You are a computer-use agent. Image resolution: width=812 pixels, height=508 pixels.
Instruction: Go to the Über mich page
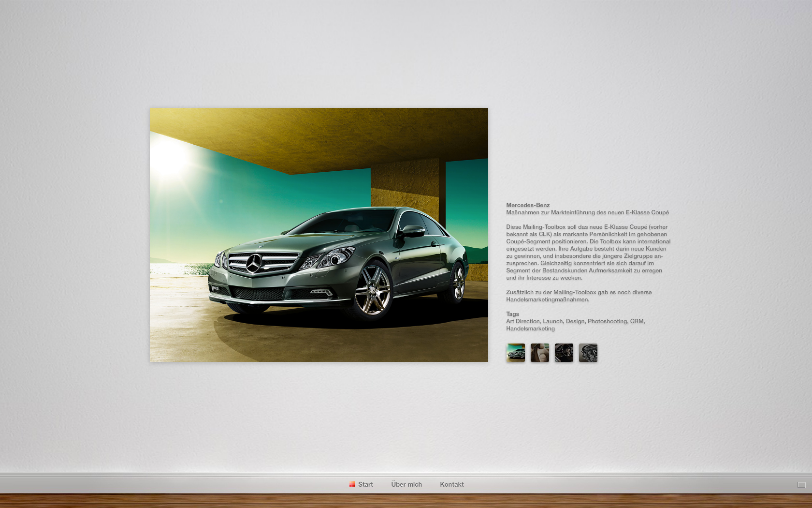coord(406,484)
